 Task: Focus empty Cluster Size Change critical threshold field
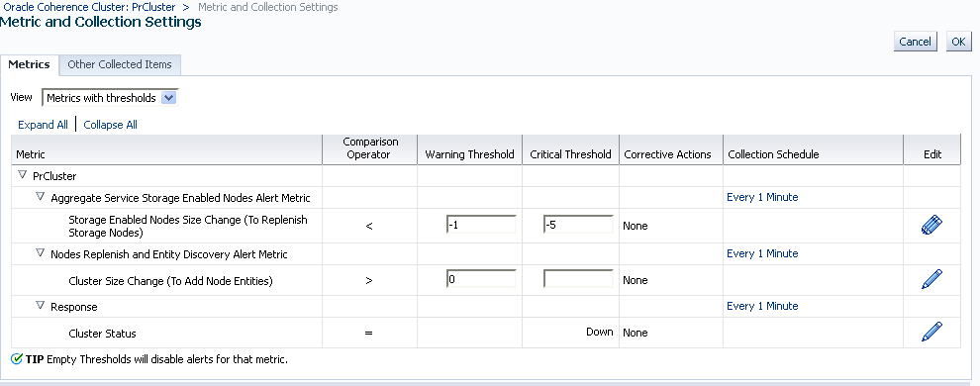pyautogui.click(x=578, y=278)
